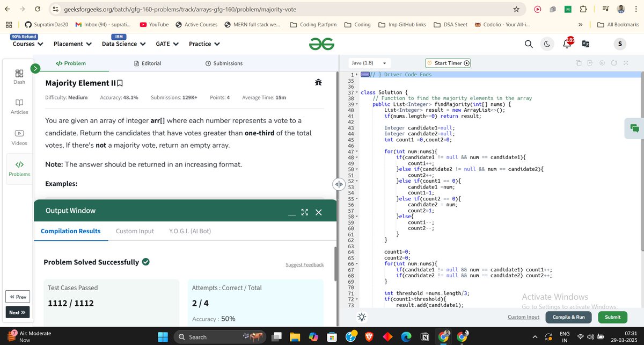Image resolution: width=644 pixels, height=345 pixels.
Task: Open the Courses dropdown menu
Action: [27, 44]
